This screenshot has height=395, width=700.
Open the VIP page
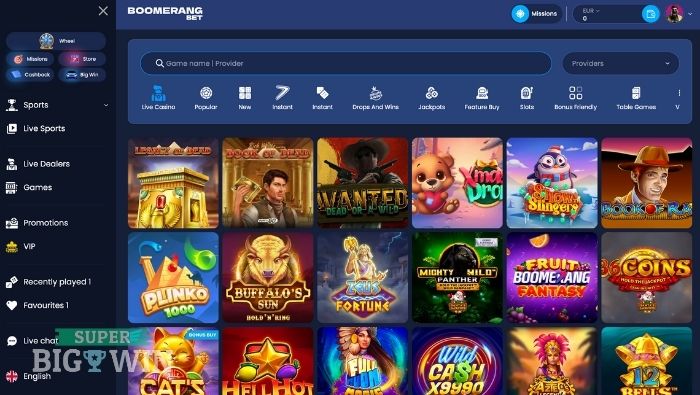point(29,246)
